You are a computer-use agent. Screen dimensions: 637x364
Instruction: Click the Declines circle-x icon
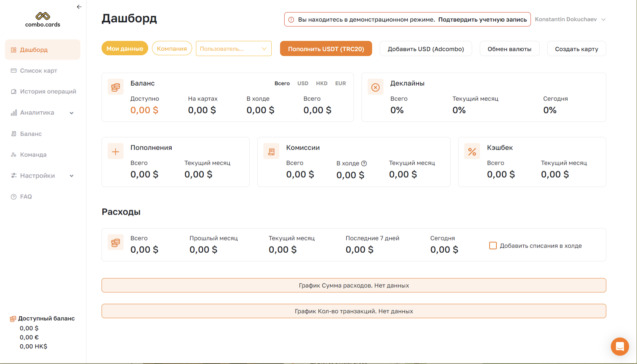click(x=376, y=87)
